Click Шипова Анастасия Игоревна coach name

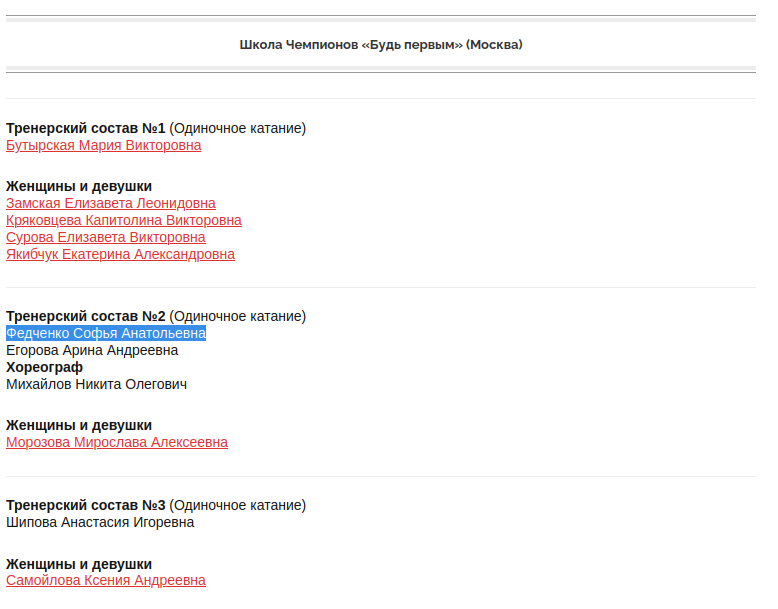[x=100, y=522]
